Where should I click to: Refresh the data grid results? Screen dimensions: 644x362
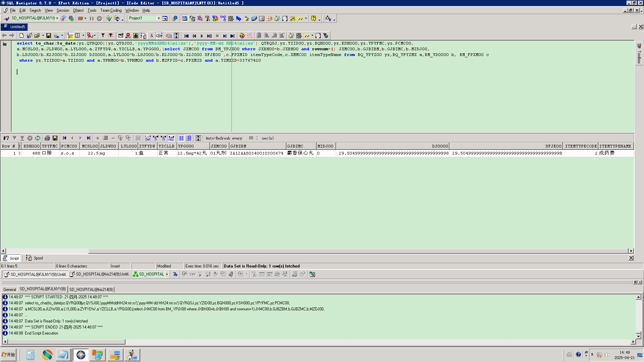pyautogui.click(x=38, y=138)
